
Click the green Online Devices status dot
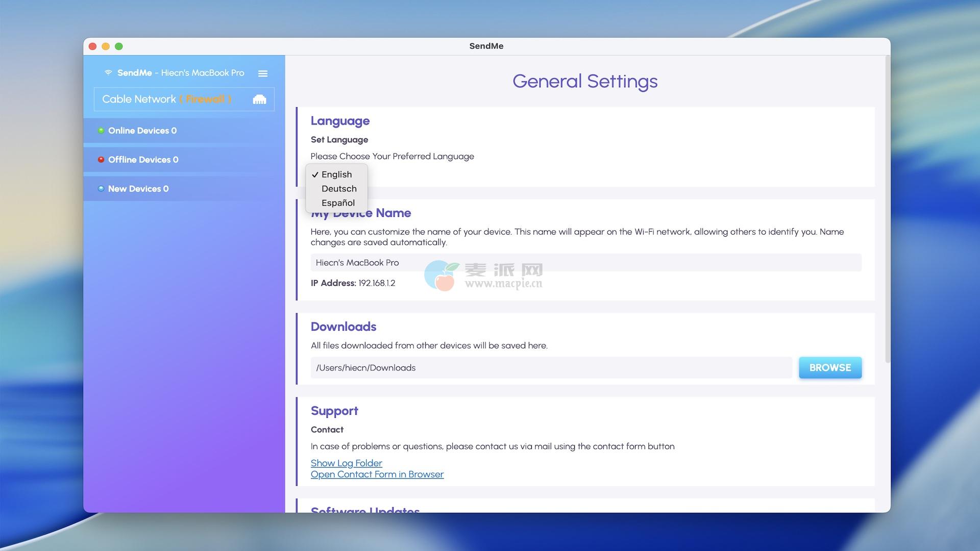101,131
